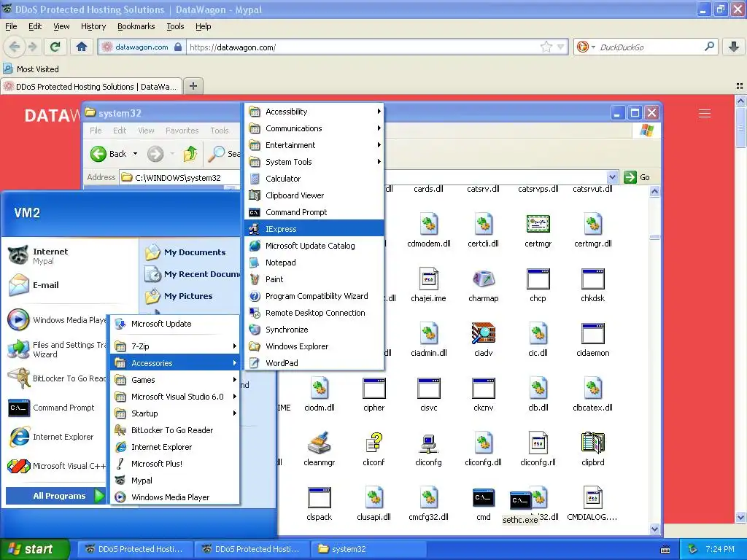Expand Microsoft Visual Studio 6.0 folder
The image size is (747, 560).
(x=175, y=397)
